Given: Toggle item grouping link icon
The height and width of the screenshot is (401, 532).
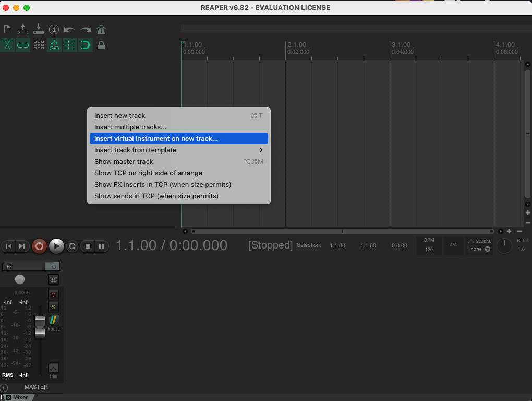Looking at the screenshot, I should tap(23, 45).
